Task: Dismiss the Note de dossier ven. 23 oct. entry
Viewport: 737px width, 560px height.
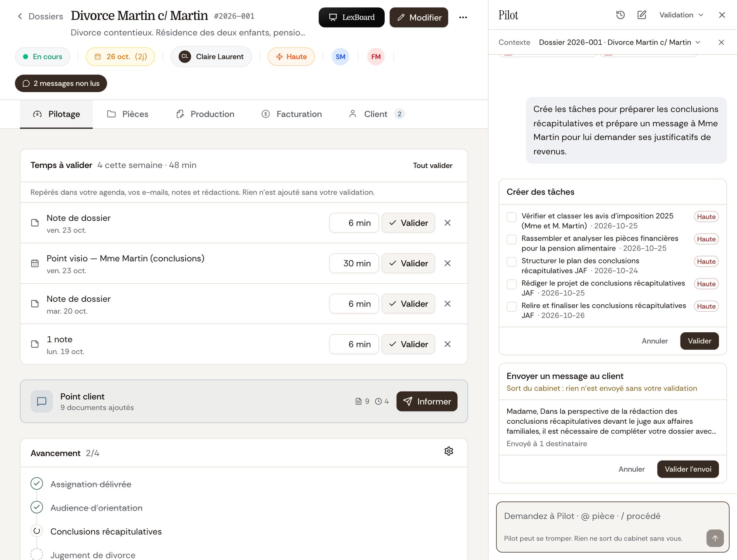Action: pyautogui.click(x=447, y=223)
